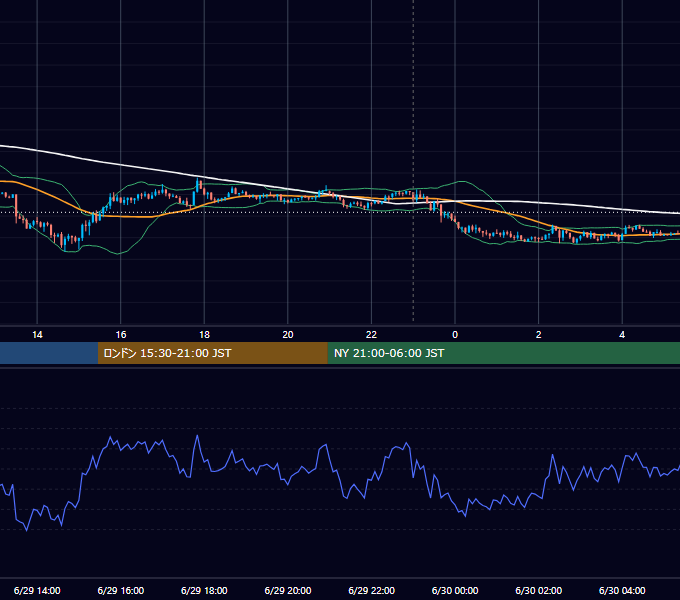Click the 6/29 22:00 date label
The width and height of the screenshot is (680, 600).
tap(371, 590)
